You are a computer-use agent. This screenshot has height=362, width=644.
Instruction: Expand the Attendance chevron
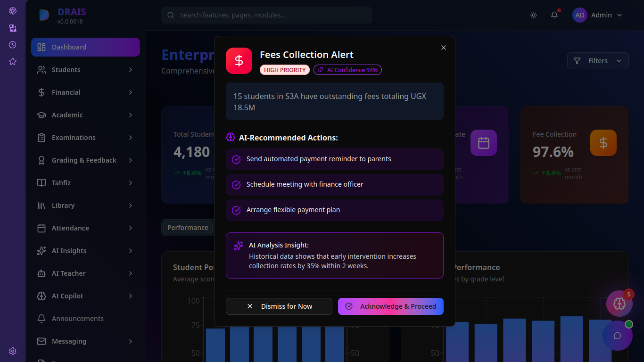tap(131, 228)
